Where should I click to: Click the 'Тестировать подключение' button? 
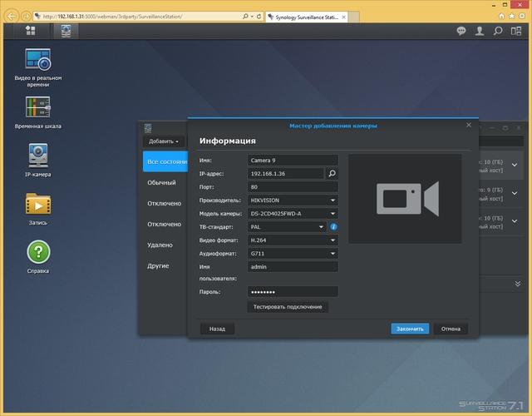288,307
